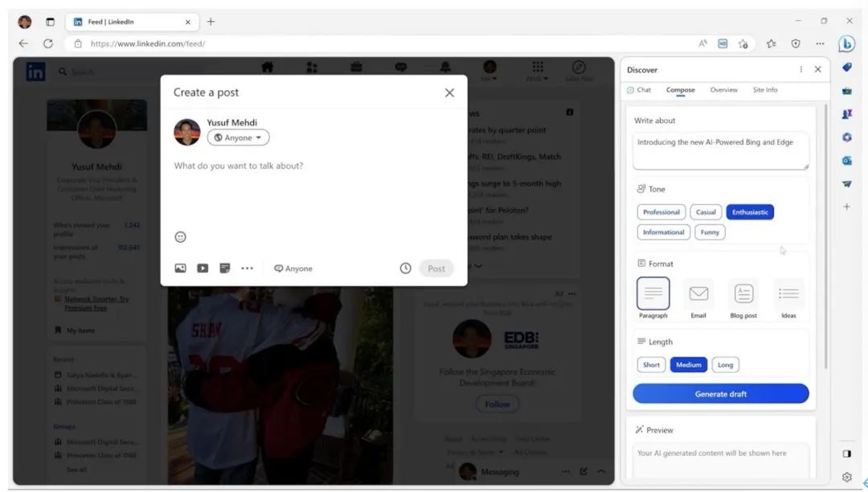Image resolution: width=868 pixels, height=492 pixels.
Task: Add a document to the post
Action: point(225,269)
